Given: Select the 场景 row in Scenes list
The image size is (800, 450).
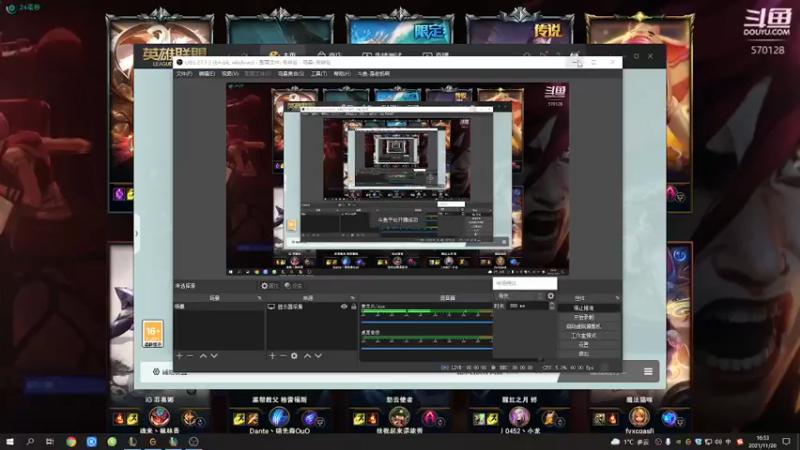Looking at the screenshot, I should click(219, 307).
